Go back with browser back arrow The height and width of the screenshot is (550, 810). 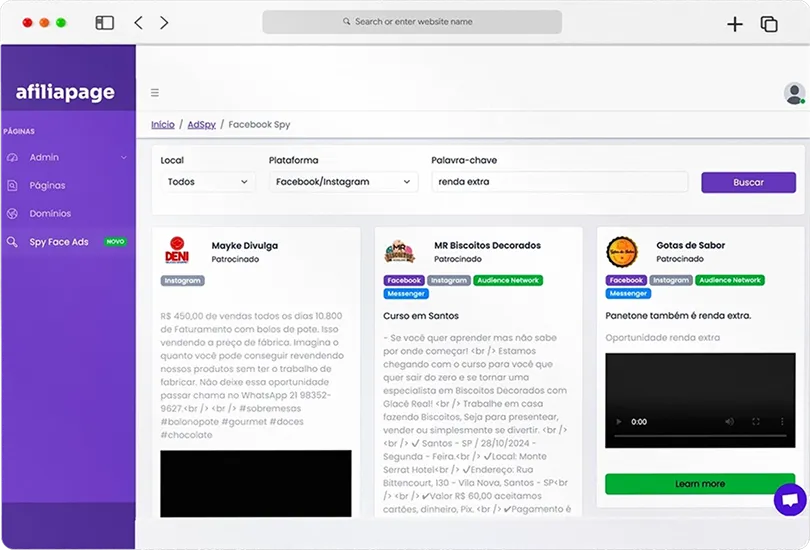[x=138, y=23]
